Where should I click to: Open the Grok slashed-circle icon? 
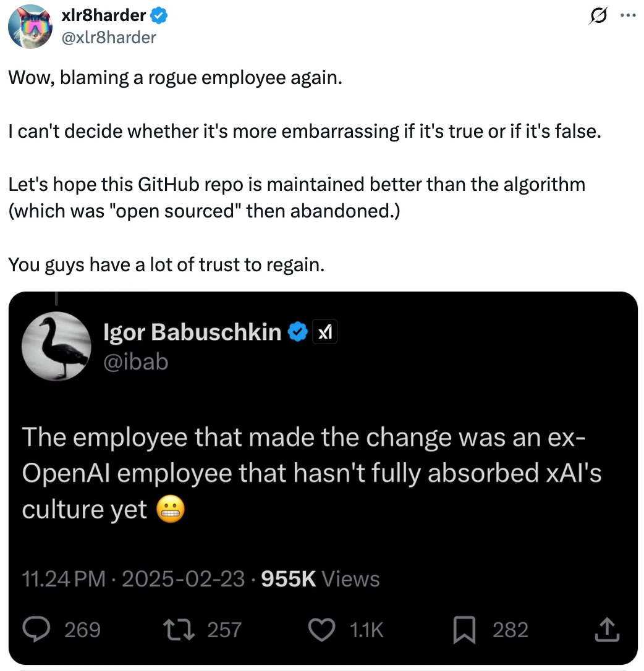[598, 16]
